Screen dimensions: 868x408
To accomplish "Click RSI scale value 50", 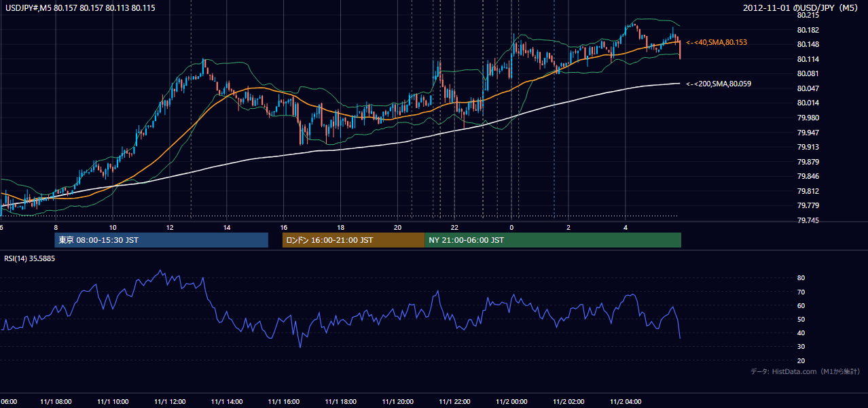I will [x=801, y=319].
